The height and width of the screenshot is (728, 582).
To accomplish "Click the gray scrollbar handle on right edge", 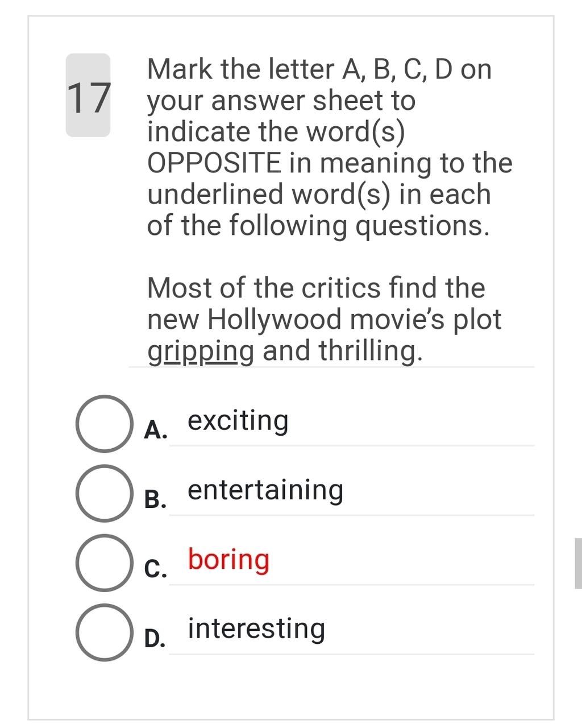I will point(579,563).
